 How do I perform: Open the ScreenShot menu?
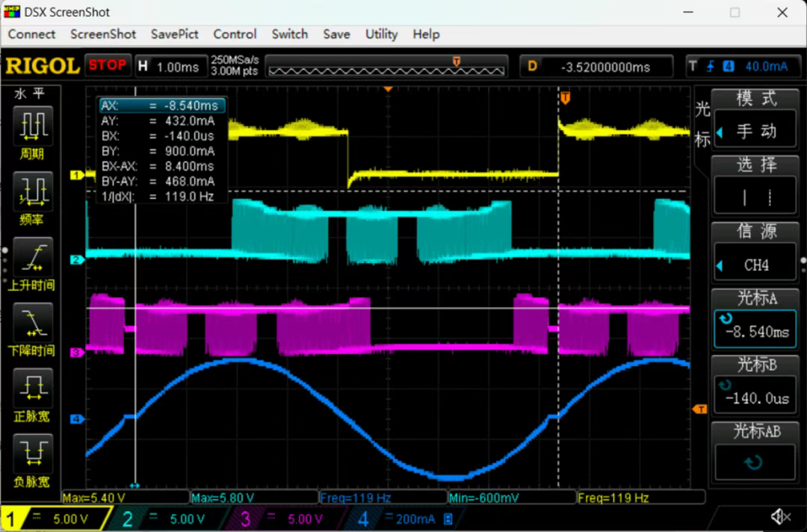(x=103, y=34)
